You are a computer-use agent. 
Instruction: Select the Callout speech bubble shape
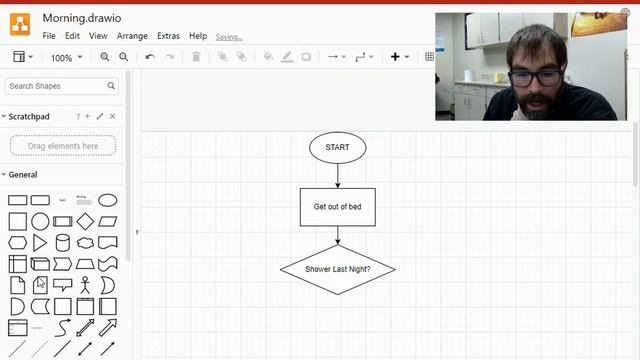(63, 285)
